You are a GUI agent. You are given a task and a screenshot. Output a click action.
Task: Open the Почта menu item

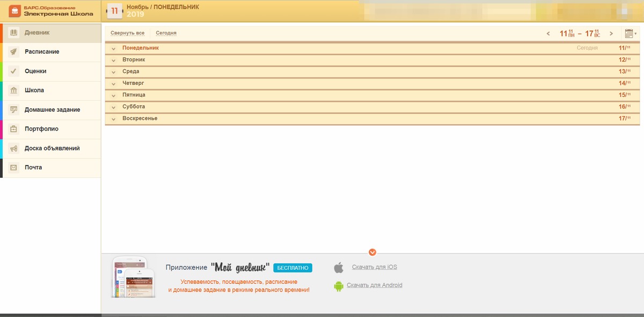click(x=51, y=168)
